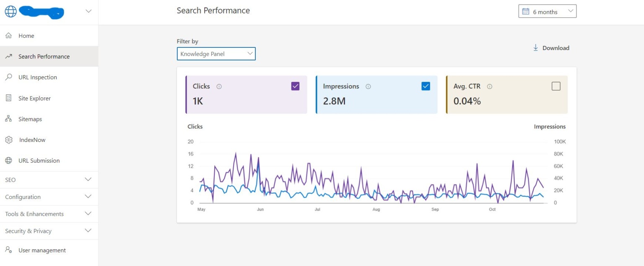Image resolution: width=644 pixels, height=266 pixels.
Task: Enable the Avg. CTR metric checkbox
Action: pos(556,86)
